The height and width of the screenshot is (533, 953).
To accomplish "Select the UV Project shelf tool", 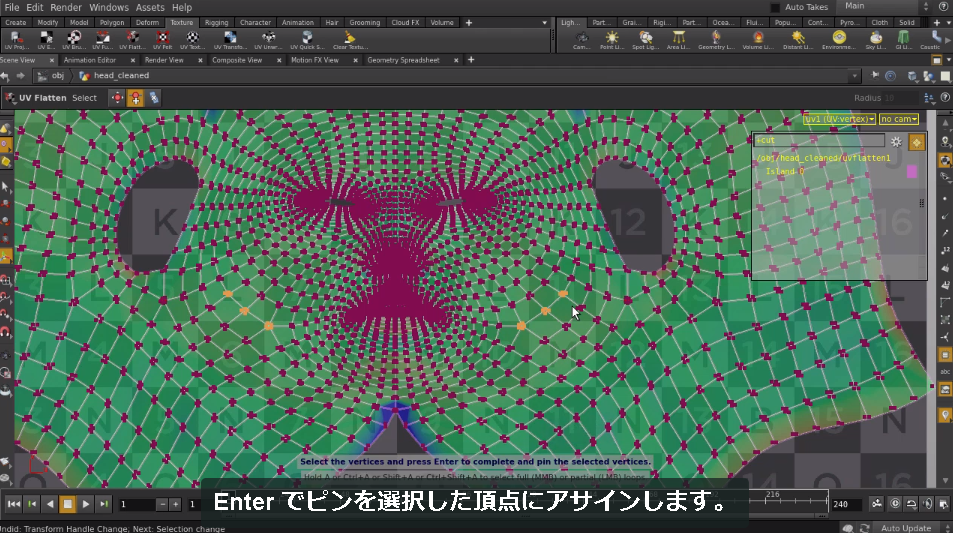I will [16, 40].
